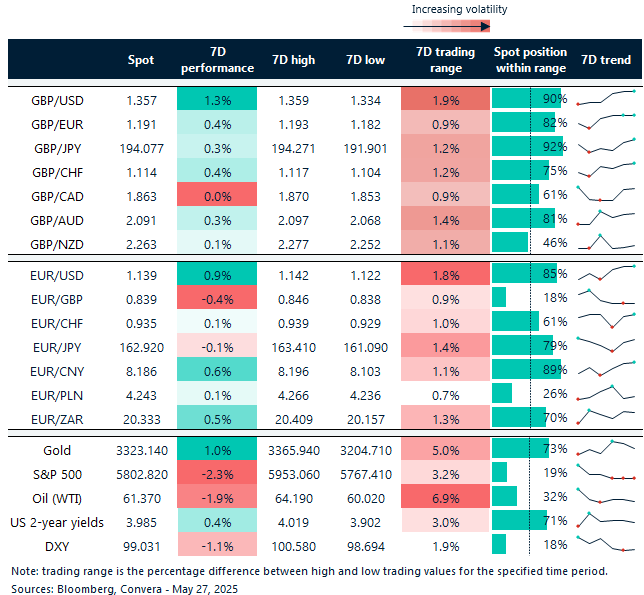Click the trading range note text
The height and width of the screenshot is (595, 644).
click(309, 571)
